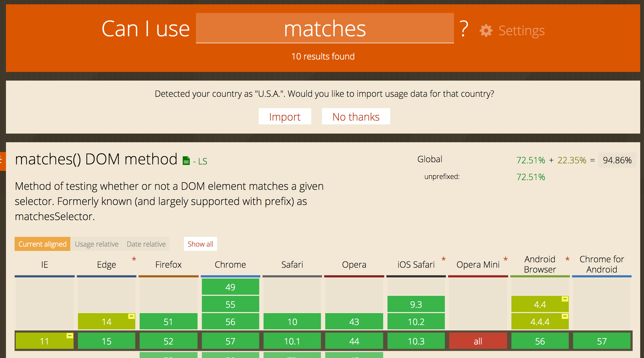Click the orange tab at left edge
This screenshot has width=644, height=358.
tap(2, 161)
